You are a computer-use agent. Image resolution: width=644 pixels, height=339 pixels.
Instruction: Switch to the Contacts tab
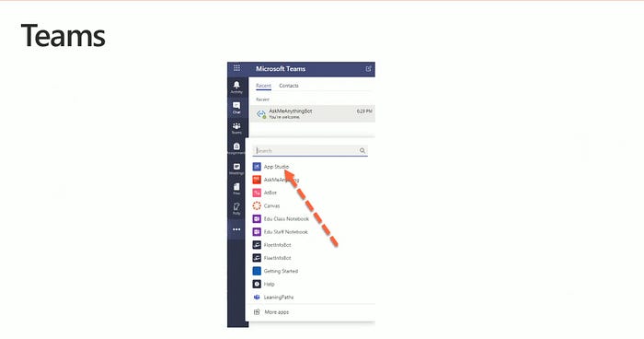[289, 86]
